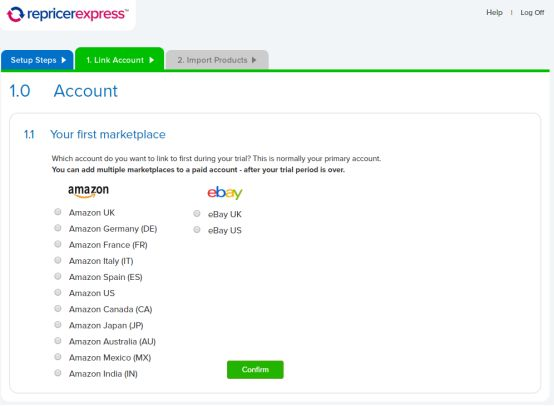Click the arrow on Import Products tab
Image resolution: width=554 pixels, height=406 pixels.
[x=254, y=60]
